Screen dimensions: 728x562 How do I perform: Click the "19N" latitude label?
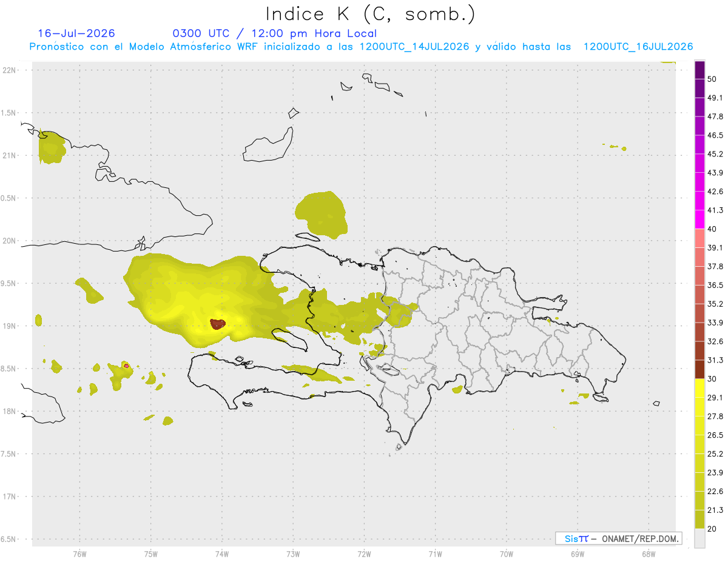click(9, 326)
